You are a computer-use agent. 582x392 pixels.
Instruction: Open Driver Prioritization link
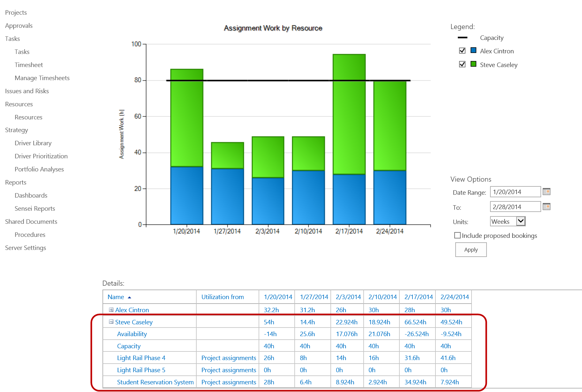click(x=41, y=156)
